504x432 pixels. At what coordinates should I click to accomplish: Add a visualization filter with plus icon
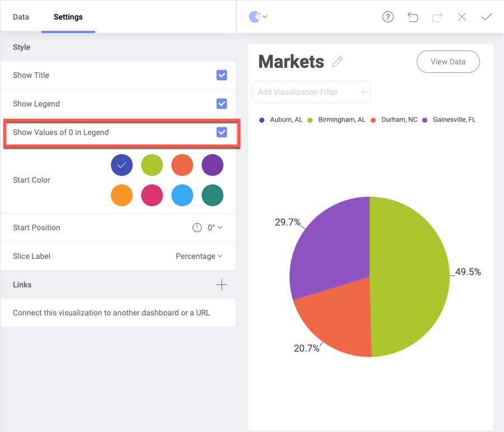pos(363,92)
